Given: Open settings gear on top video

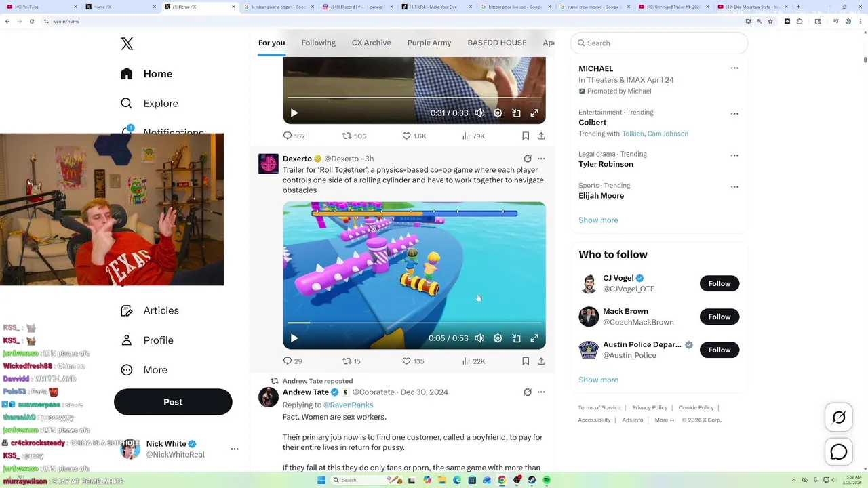Looking at the screenshot, I should click(498, 113).
